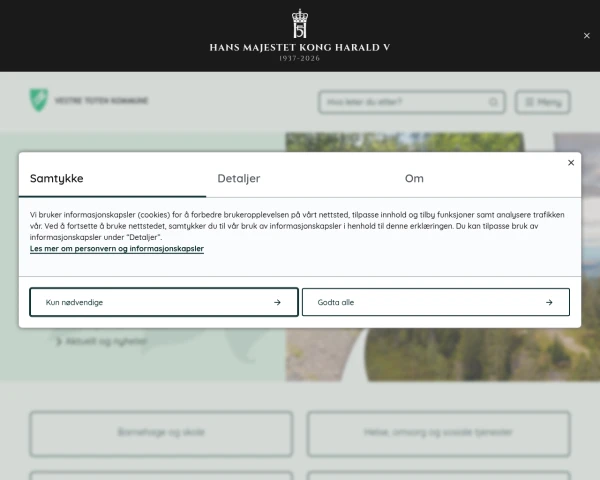Dismiss the Kong Harald V memorial banner
This screenshot has width=600, height=480.
587,36
